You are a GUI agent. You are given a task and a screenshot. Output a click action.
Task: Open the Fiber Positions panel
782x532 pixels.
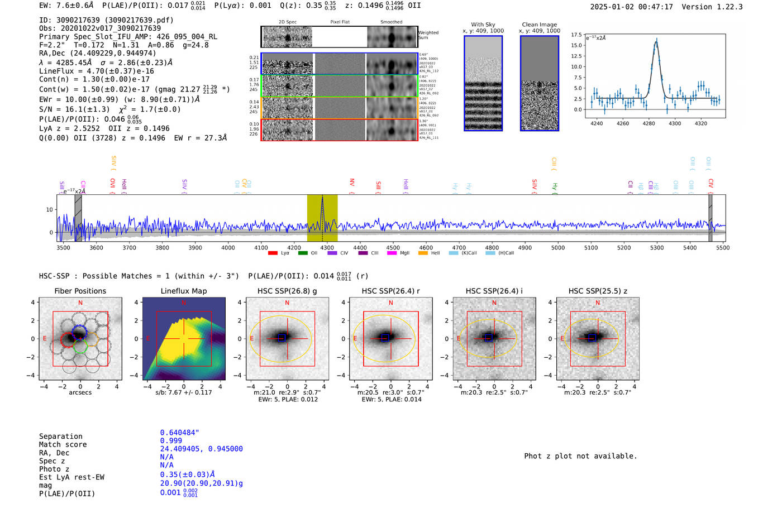tap(80, 339)
